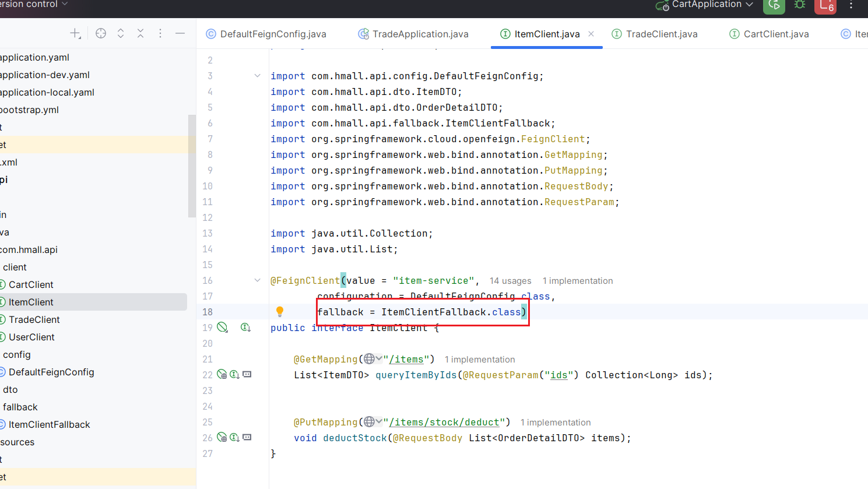868x489 pixels.
Task: Select the fallback package in tree
Action: tap(20, 407)
